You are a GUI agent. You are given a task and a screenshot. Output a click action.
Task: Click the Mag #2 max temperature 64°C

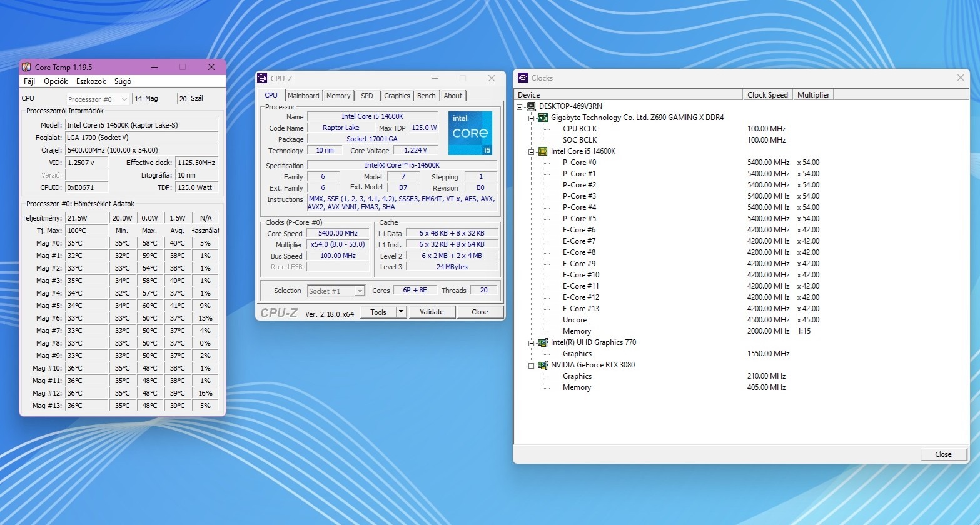coord(150,268)
